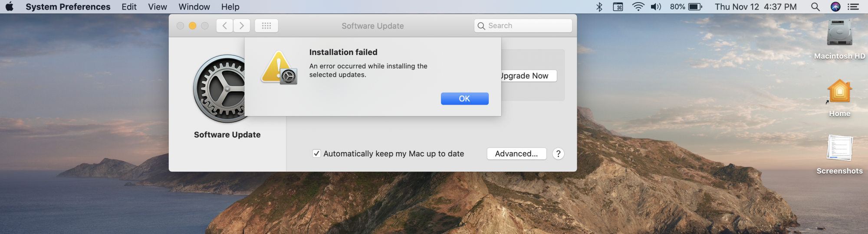Open the Window menu

(194, 6)
